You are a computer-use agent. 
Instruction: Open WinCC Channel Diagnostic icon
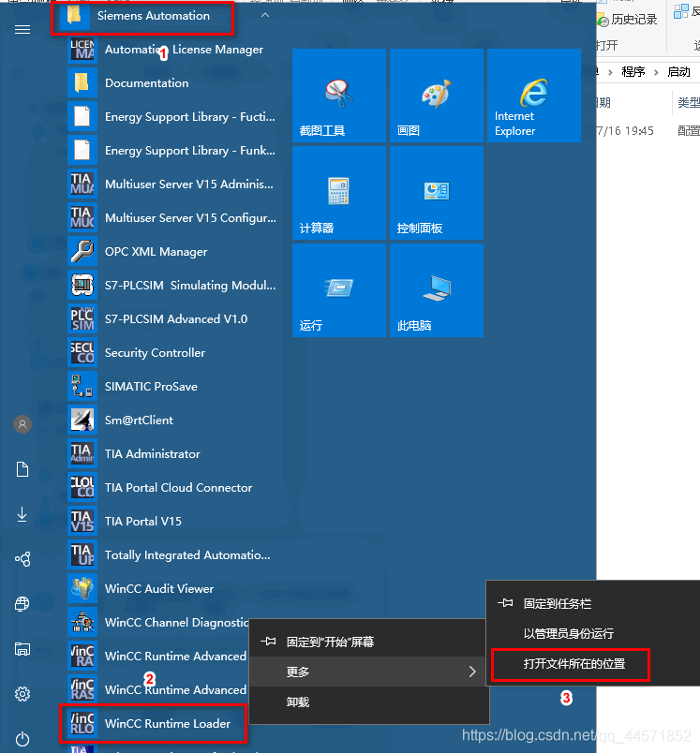(x=82, y=622)
